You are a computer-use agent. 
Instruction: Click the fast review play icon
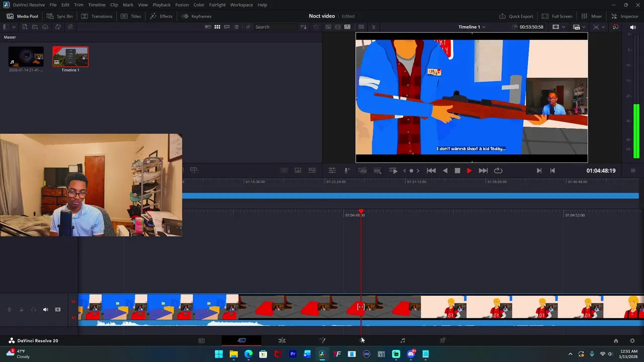pyautogui.click(x=394, y=170)
